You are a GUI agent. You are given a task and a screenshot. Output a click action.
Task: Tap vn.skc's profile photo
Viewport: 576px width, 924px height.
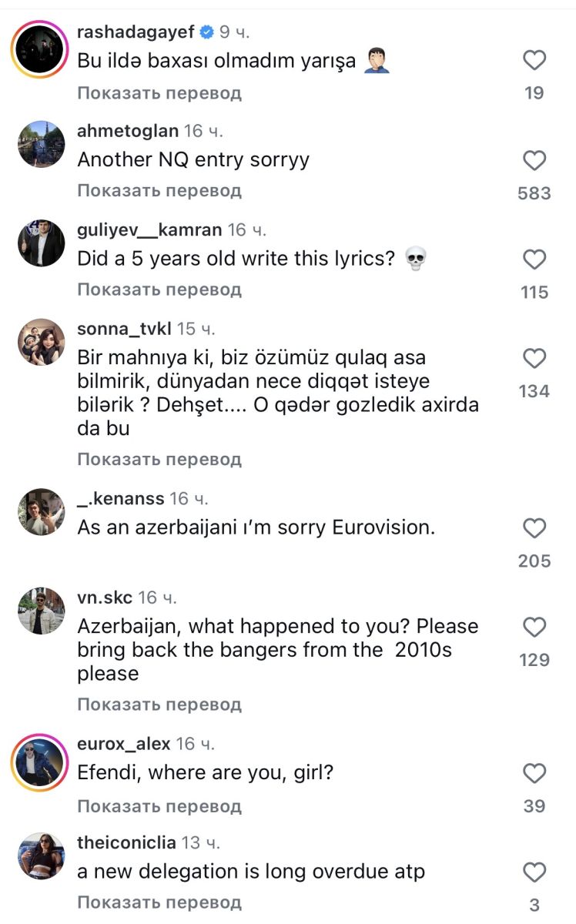[x=41, y=611]
